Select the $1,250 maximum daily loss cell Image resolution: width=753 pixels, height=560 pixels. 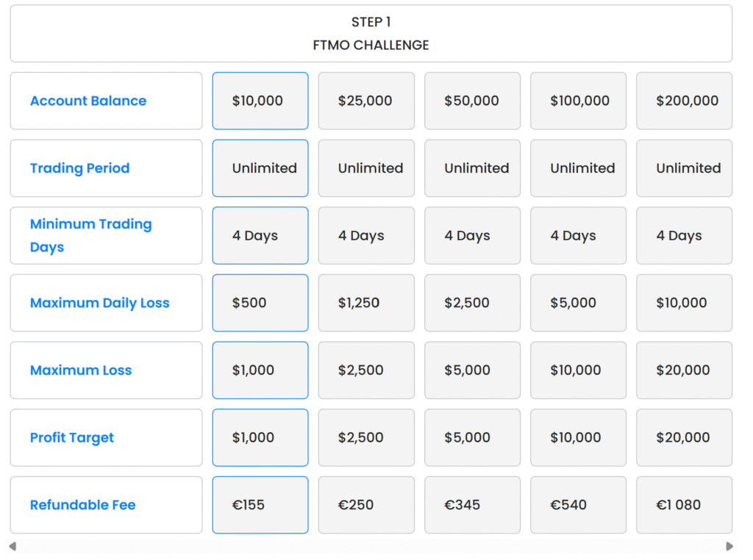[366, 303]
